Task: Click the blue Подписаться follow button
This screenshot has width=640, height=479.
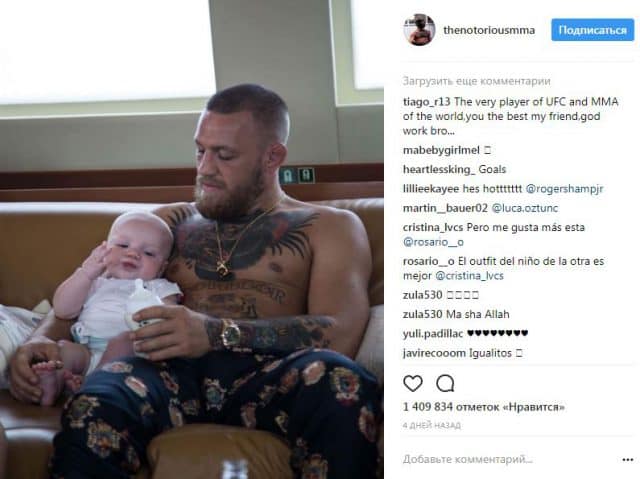Action: pyautogui.click(x=592, y=30)
